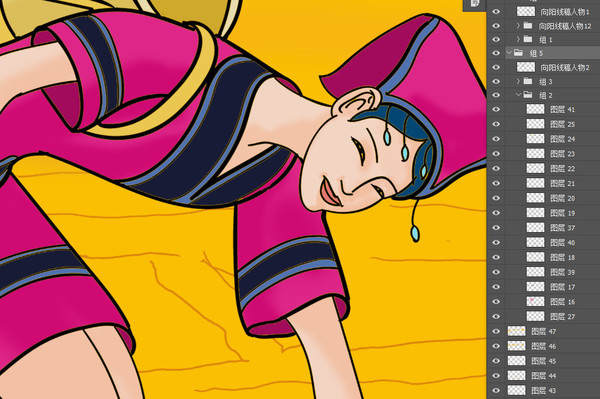Select layer name 图层 39
600x399 pixels.
click(562, 272)
